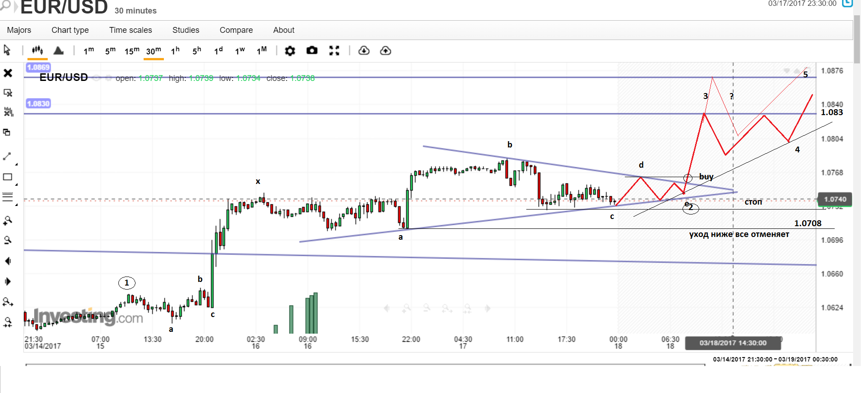Image resolution: width=868 pixels, height=393 pixels.
Task: Expand the line drawing tool options
Action: [x=17, y=165]
